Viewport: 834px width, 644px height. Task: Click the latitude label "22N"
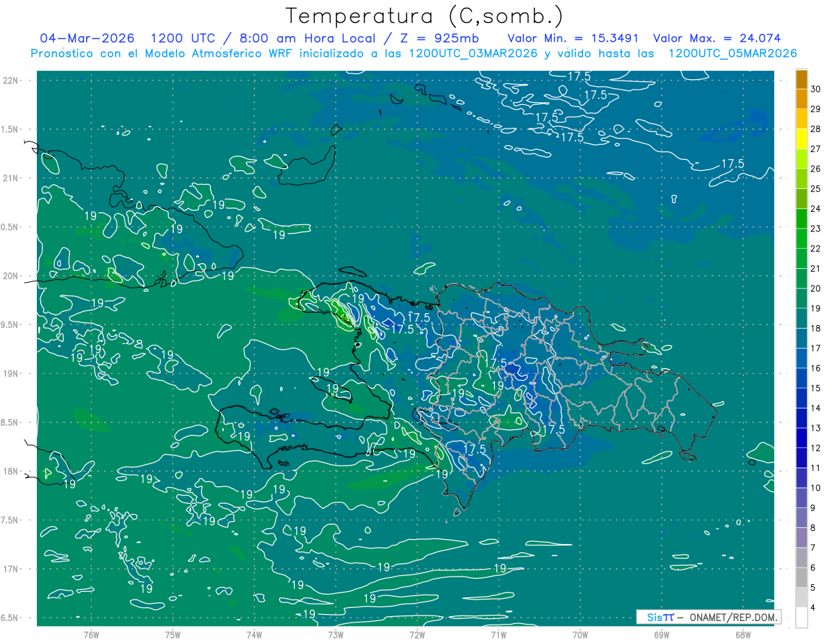click(10, 81)
